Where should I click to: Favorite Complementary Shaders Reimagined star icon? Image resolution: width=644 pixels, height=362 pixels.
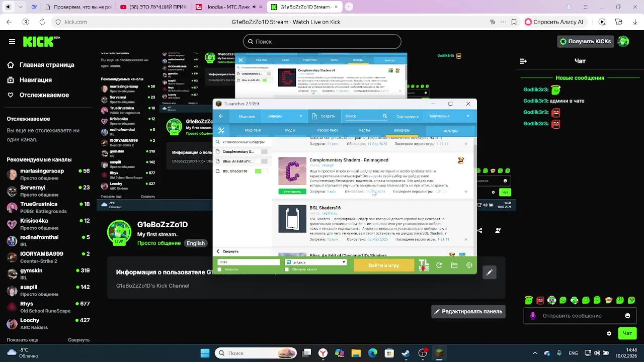coord(465,192)
